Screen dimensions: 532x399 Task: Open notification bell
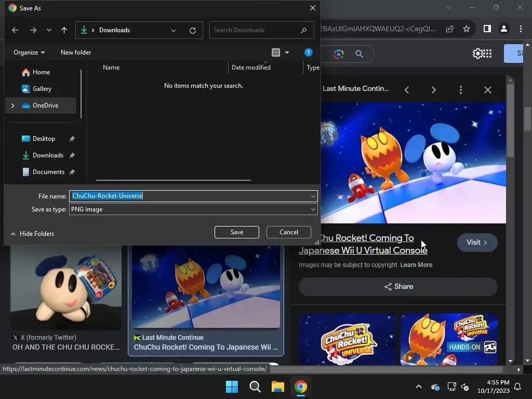click(518, 387)
